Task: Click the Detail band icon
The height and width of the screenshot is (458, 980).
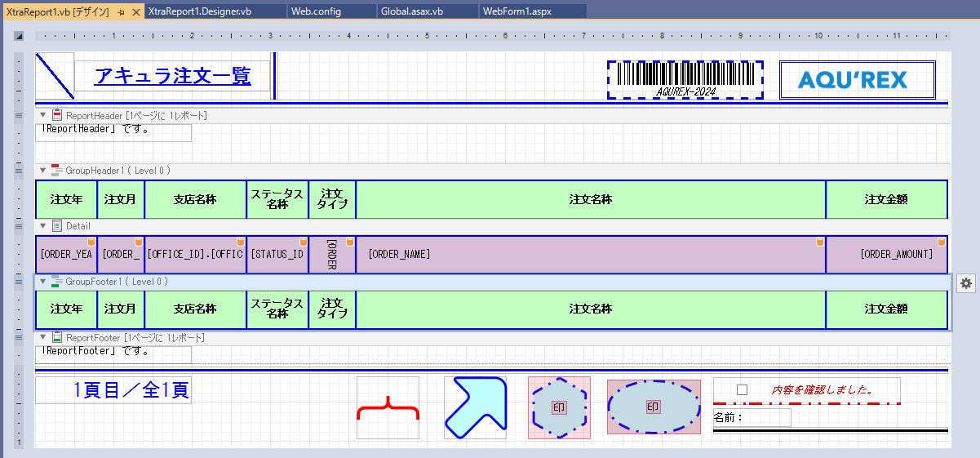Action: pyautogui.click(x=57, y=226)
